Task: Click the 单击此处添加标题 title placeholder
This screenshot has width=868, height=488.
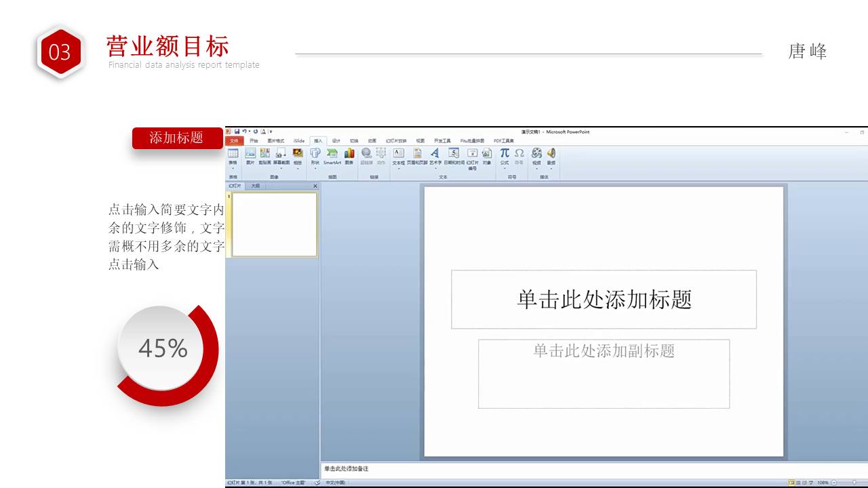Action: pyautogui.click(x=604, y=300)
